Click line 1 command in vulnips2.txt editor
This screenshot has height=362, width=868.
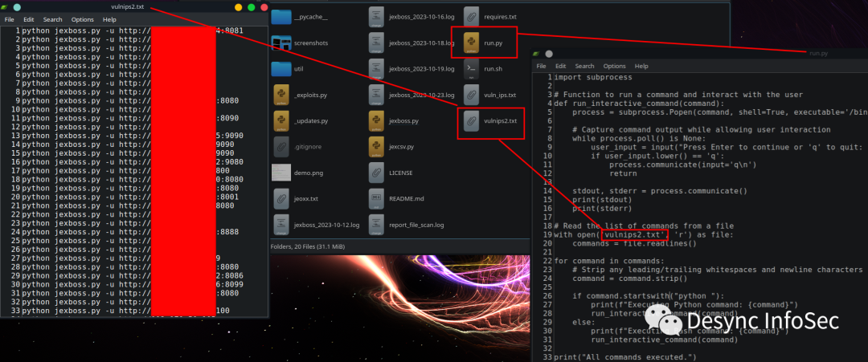[x=133, y=31]
